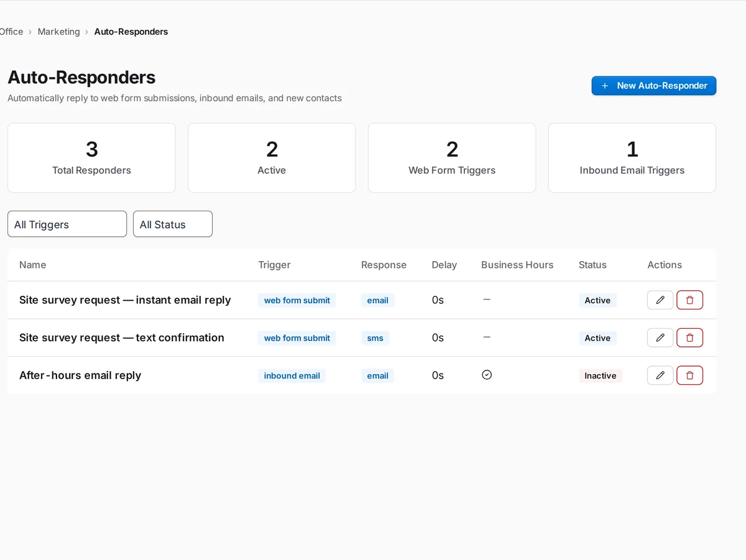Go to Office in the breadcrumb
Screen dimensions: 746x560
[x=11, y=32]
